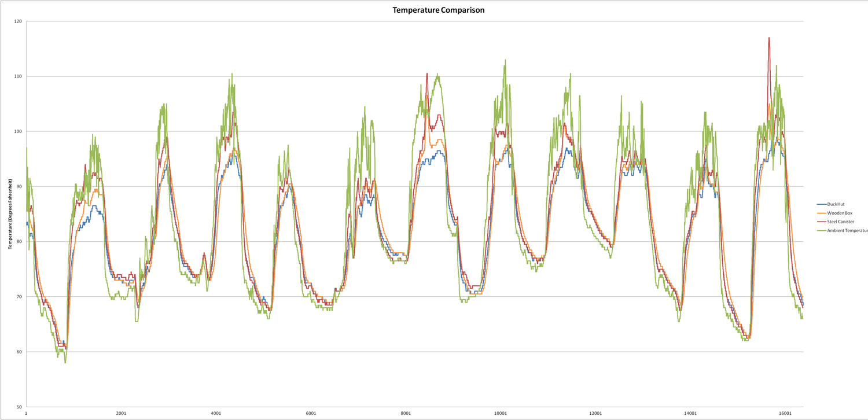Select the Ambient Temperature legend label

847,230
